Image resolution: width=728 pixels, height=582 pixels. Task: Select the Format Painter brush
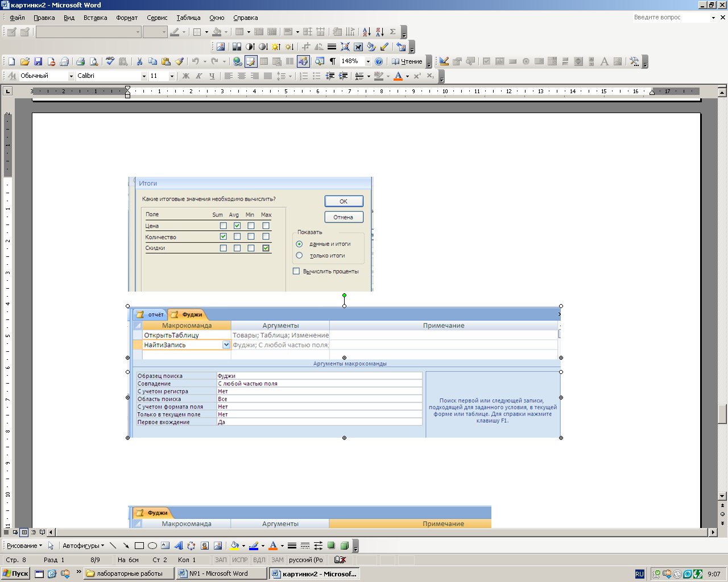coord(179,61)
